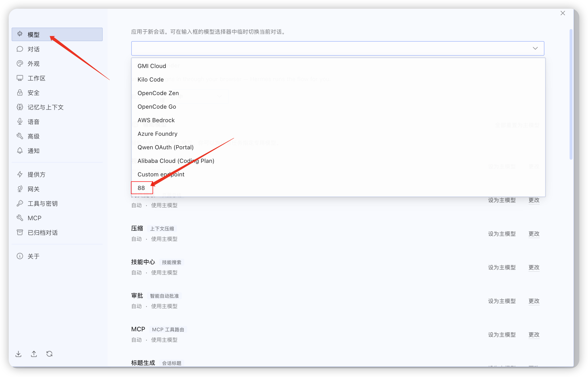Viewport: 588px width, 377px height.
Task: Collapse the provider dropdown via chevron
Action: coord(536,48)
